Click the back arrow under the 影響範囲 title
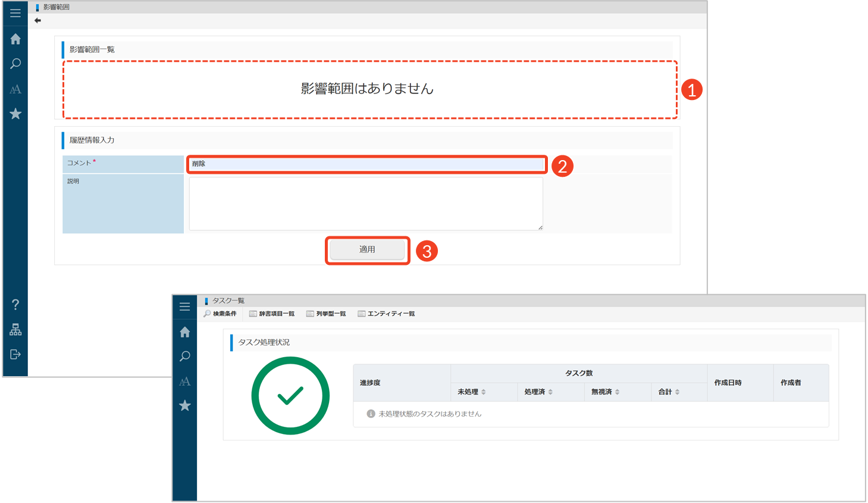The width and height of the screenshot is (868, 503). [37, 21]
